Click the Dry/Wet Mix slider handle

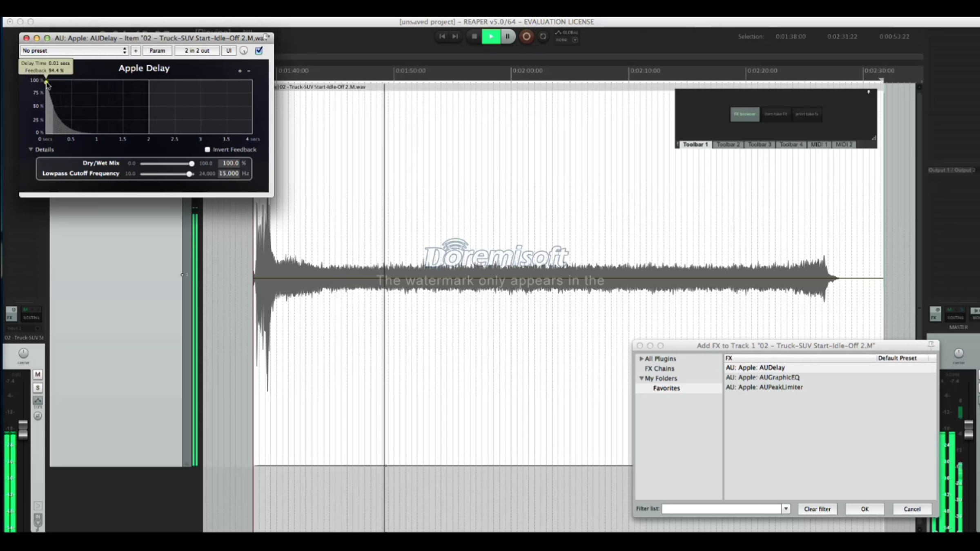point(192,164)
